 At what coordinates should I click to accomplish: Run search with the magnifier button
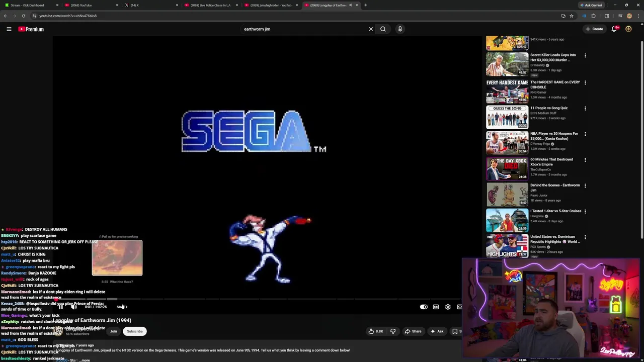383,29
